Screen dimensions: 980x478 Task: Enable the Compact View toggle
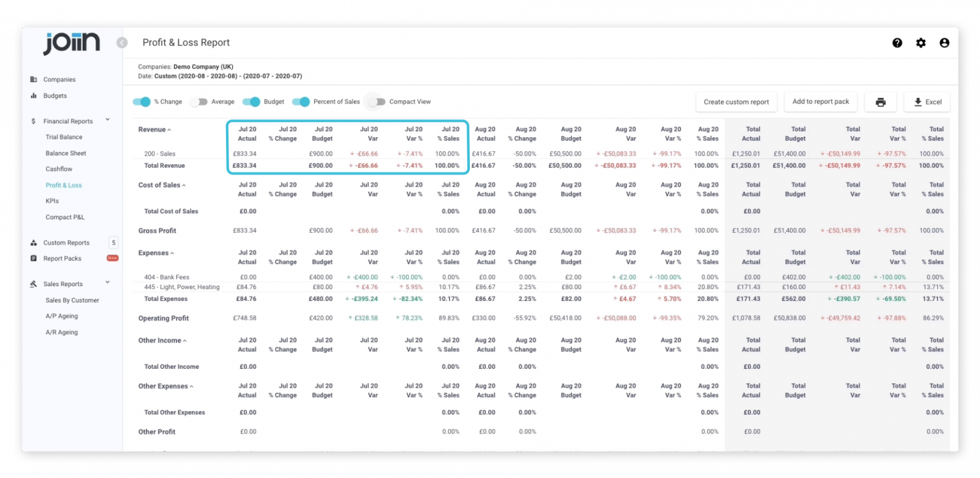[x=377, y=102]
